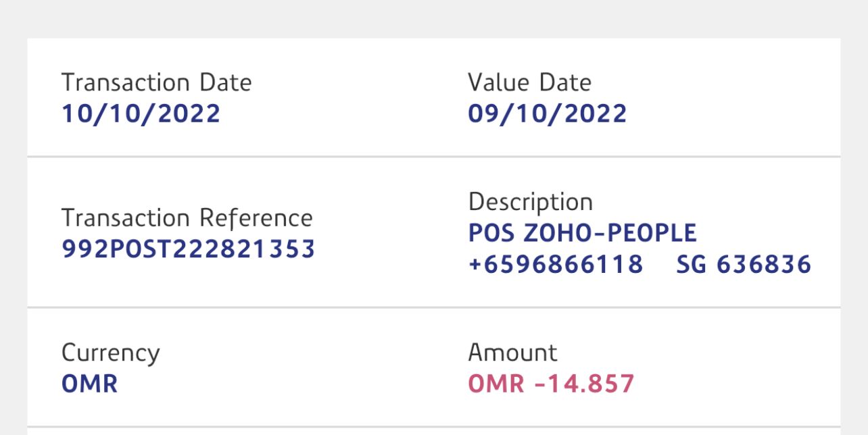868x435 pixels.
Task: Select the blue OMR currency value
Action: (x=89, y=384)
